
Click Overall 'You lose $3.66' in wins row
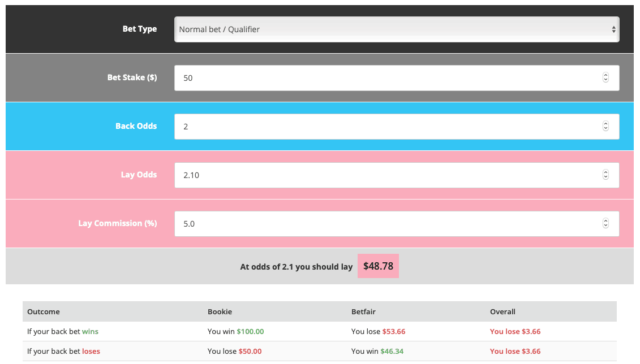tap(515, 332)
